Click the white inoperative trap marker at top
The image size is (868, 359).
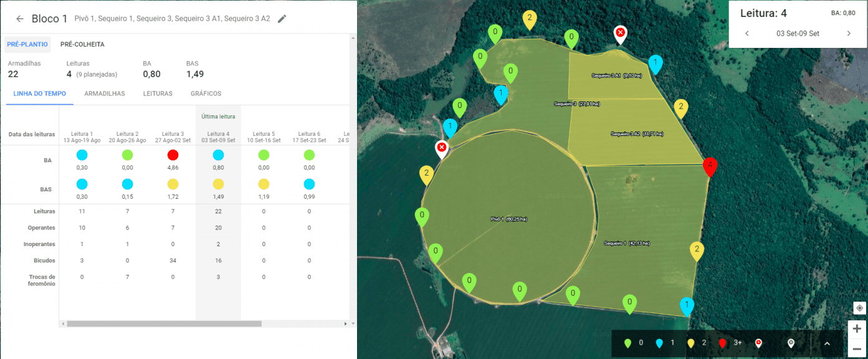(620, 34)
